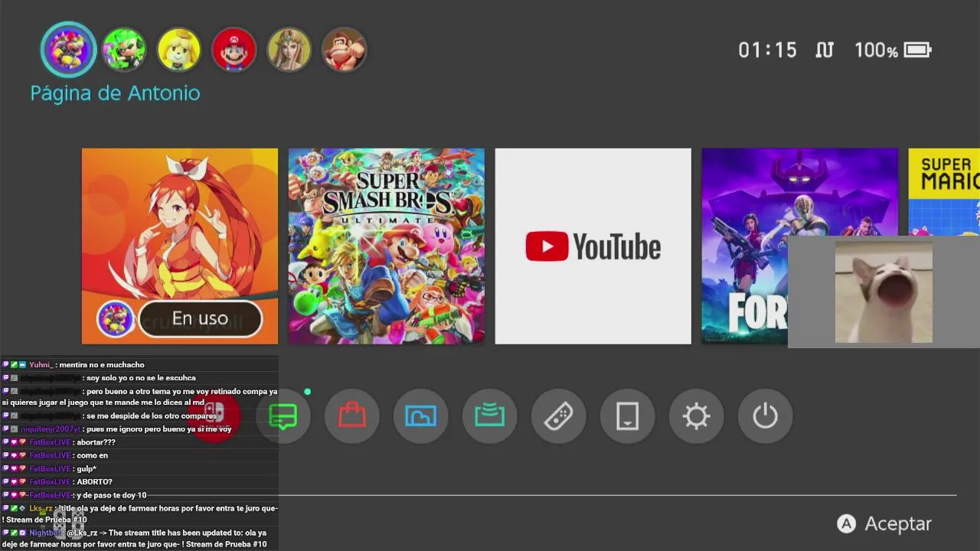Click the 100% battery percentage
This screenshot has height=551, width=980.
pos(876,51)
